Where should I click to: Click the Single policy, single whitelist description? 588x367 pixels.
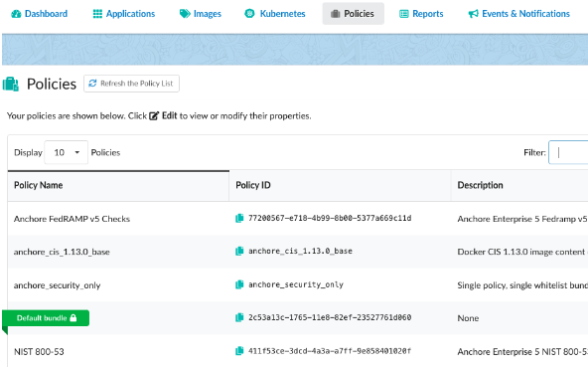click(x=522, y=285)
